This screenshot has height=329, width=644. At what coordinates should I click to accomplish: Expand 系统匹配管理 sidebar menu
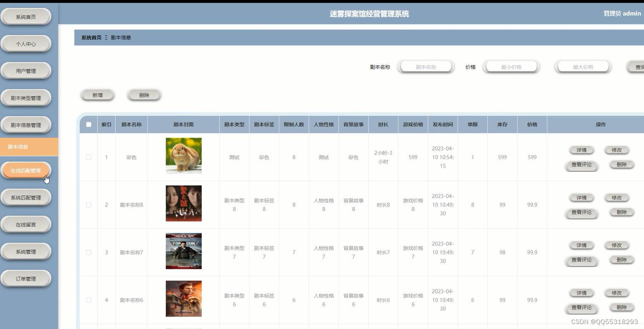[26, 197]
